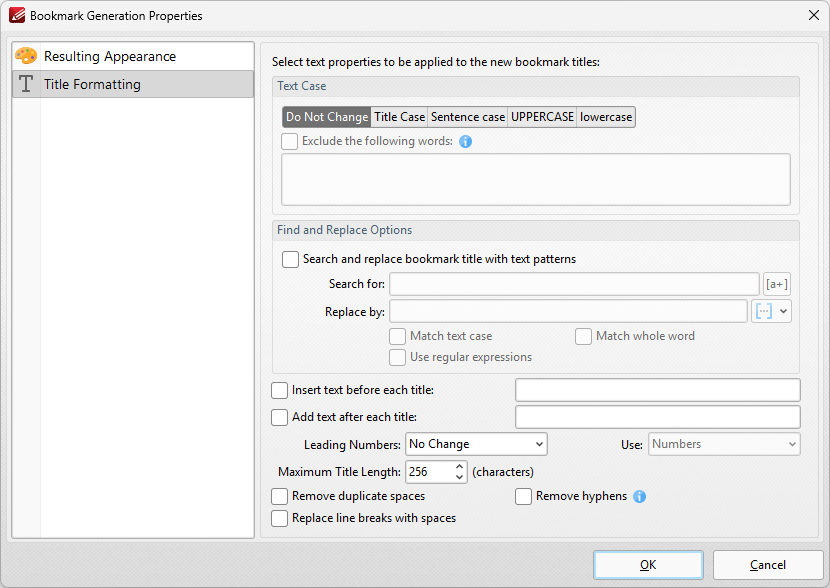This screenshot has width=830, height=588.
Task: Open the Use numbering style dropdown
Action: click(x=787, y=444)
